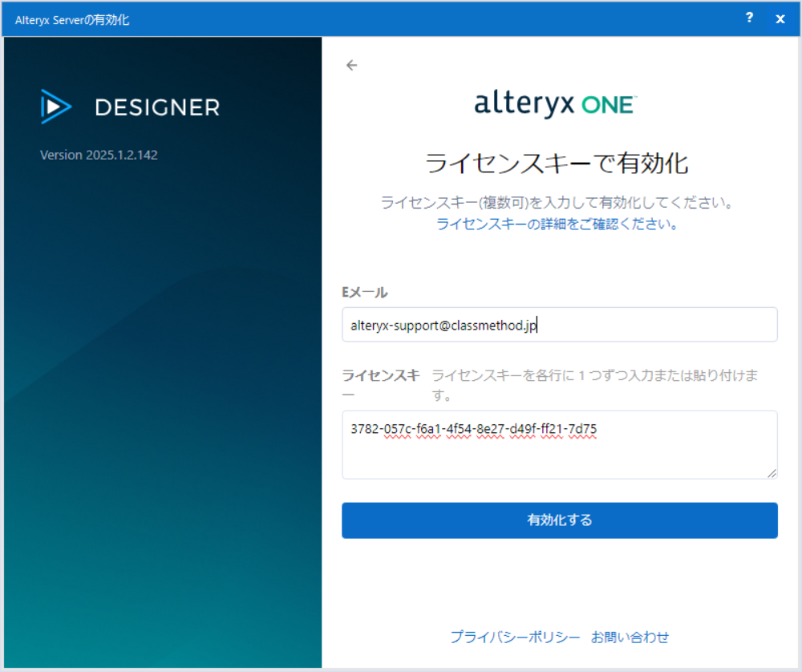Click the Alteryx Serverの有効化 title bar text
This screenshot has width=802, height=672.
pyautogui.click(x=72, y=20)
